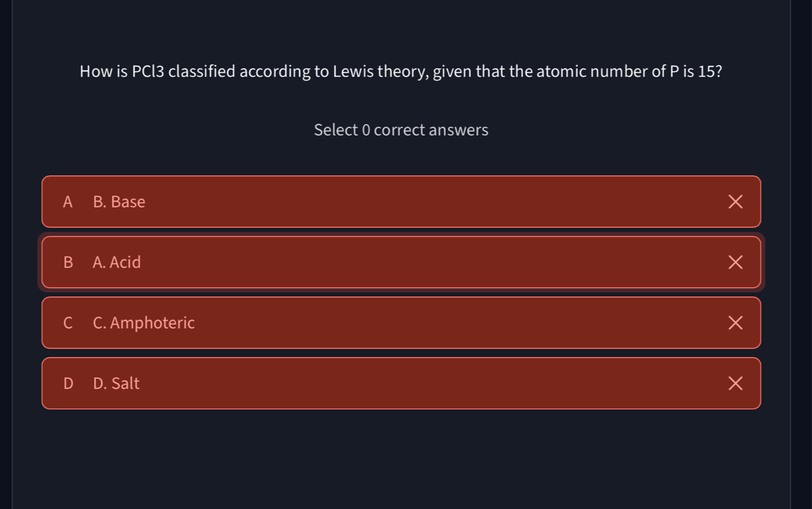Image resolution: width=812 pixels, height=509 pixels.
Task: Select the "D. Salt" answer text
Action: point(116,383)
